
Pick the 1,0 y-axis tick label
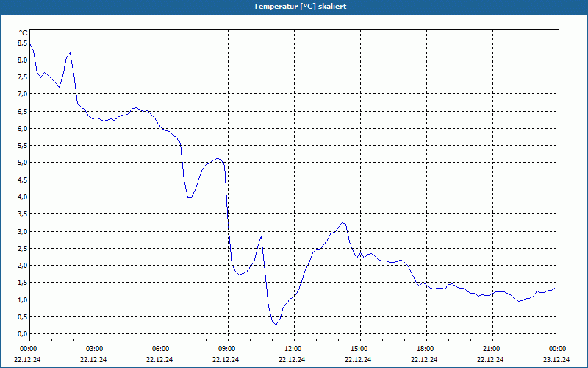coord(23,300)
